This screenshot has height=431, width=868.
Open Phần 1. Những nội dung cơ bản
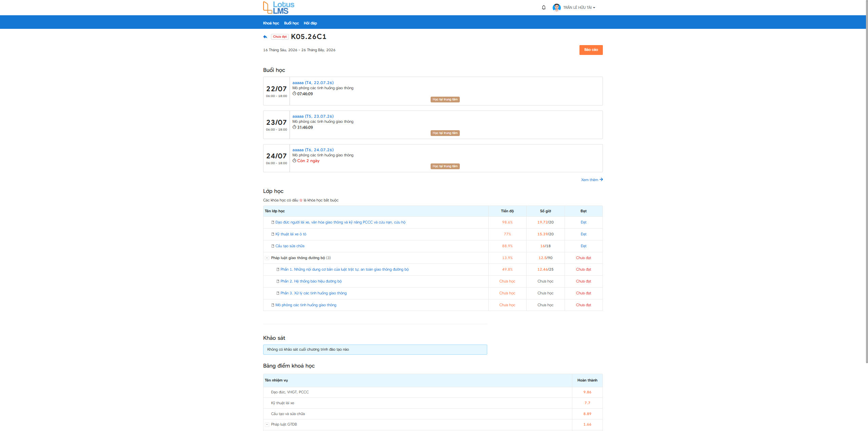tap(344, 270)
